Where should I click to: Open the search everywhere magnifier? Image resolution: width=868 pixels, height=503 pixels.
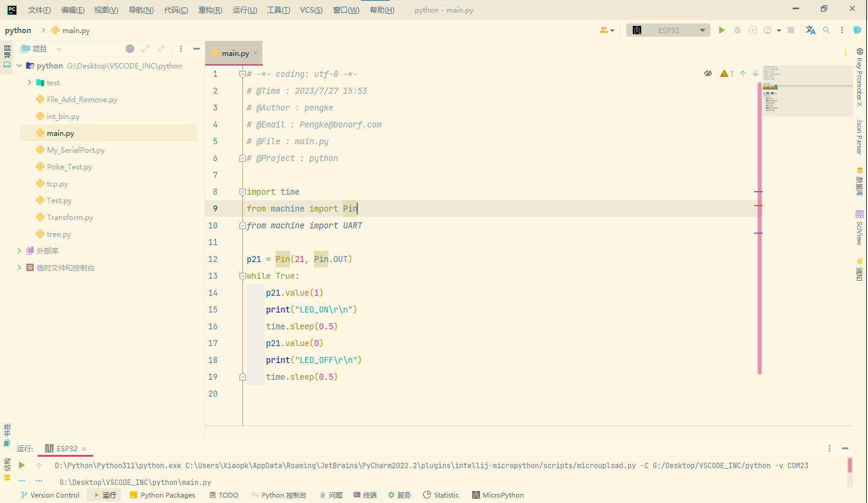[x=826, y=30]
